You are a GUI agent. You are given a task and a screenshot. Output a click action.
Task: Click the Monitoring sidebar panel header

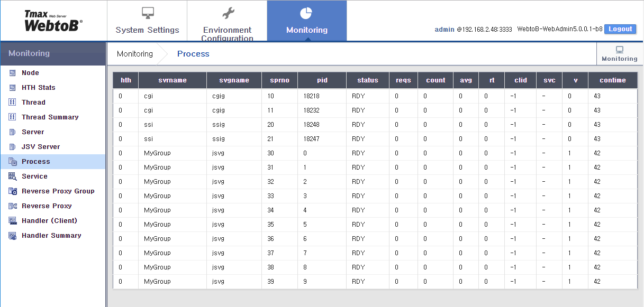[x=53, y=54]
